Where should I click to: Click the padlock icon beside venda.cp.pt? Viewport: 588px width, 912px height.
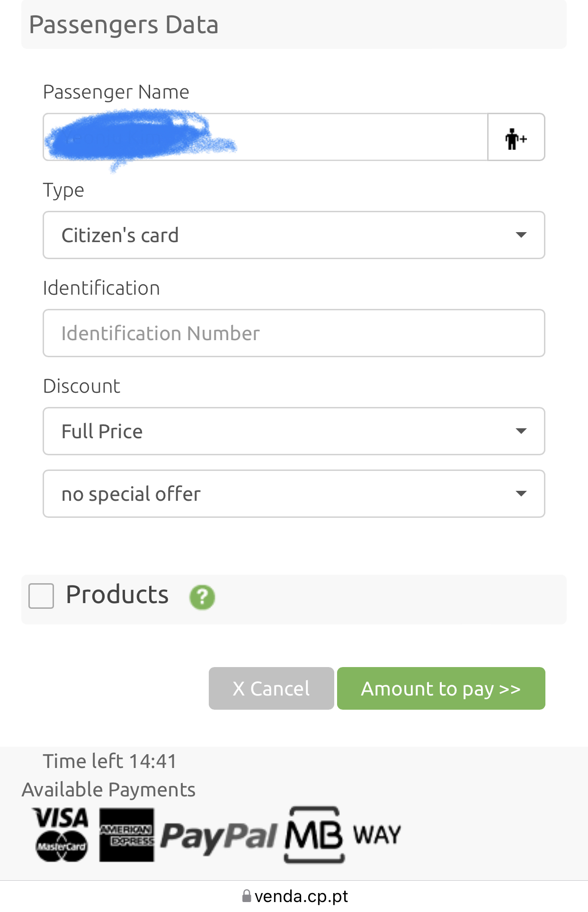tap(246, 896)
